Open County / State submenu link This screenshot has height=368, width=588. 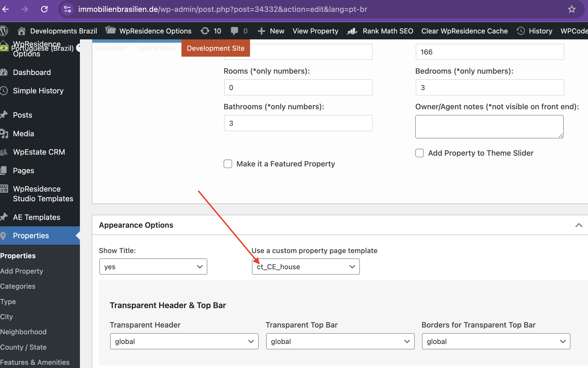pyautogui.click(x=23, y=347)
